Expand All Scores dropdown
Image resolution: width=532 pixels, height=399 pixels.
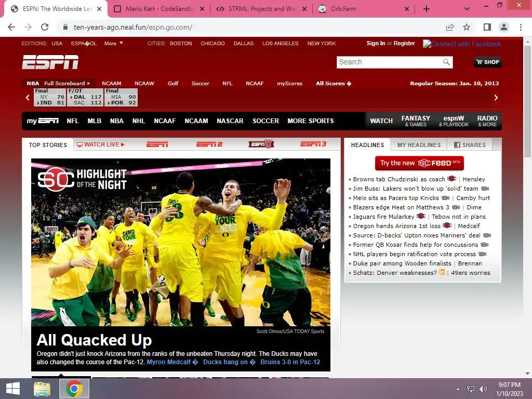[x=334, y=84]
